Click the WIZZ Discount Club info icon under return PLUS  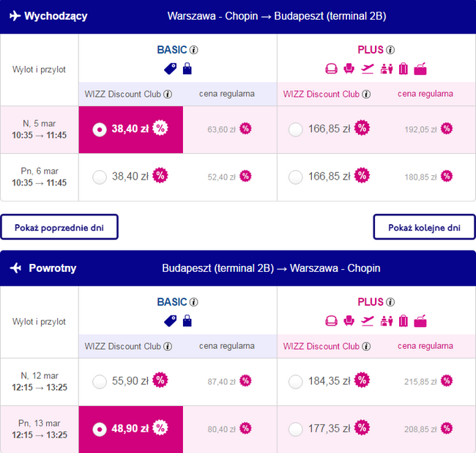coord(365,346)
